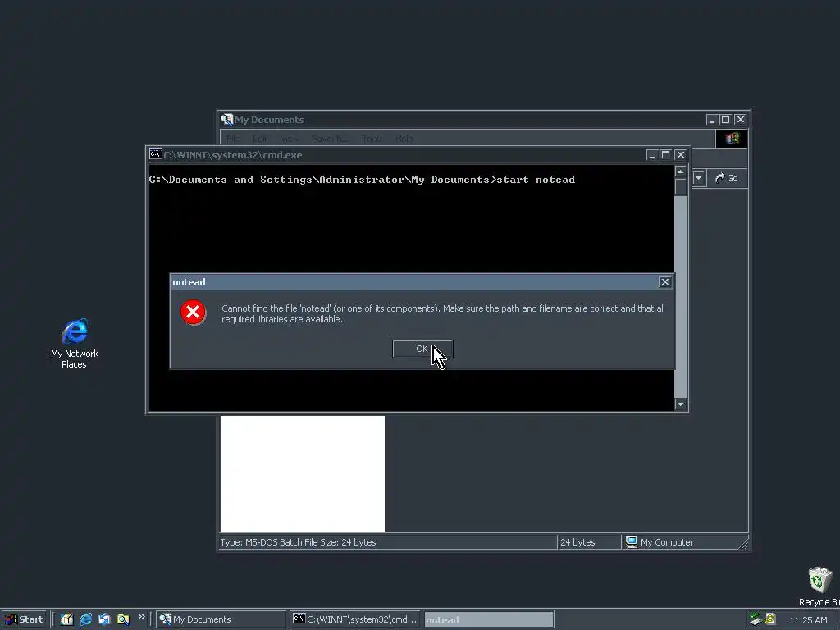Click the Show Desktop quick launch icon
Image resolution: width=840 pixels, height=630 pixels.
[66, 619]
